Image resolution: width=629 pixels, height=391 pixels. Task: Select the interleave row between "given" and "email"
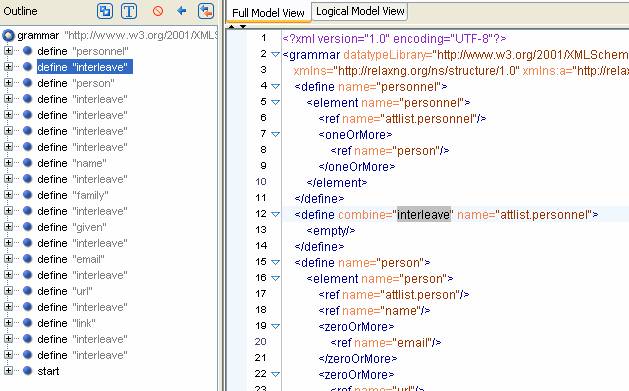pos(82,243)
